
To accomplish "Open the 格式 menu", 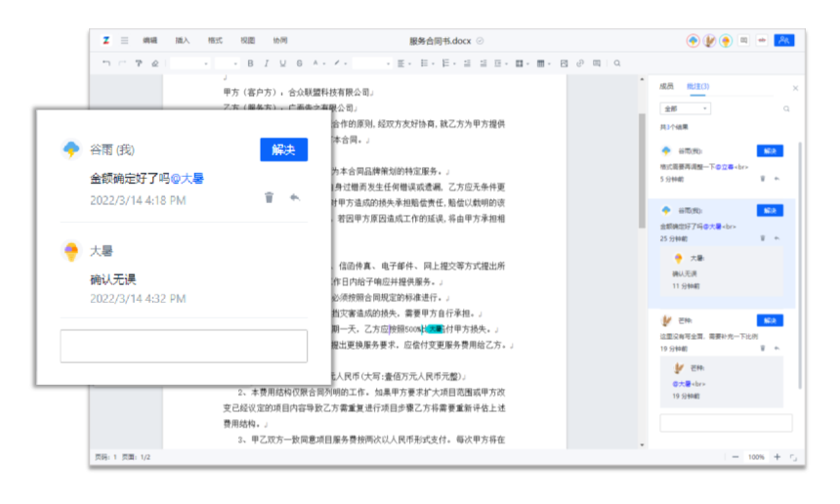I will 215,40.
